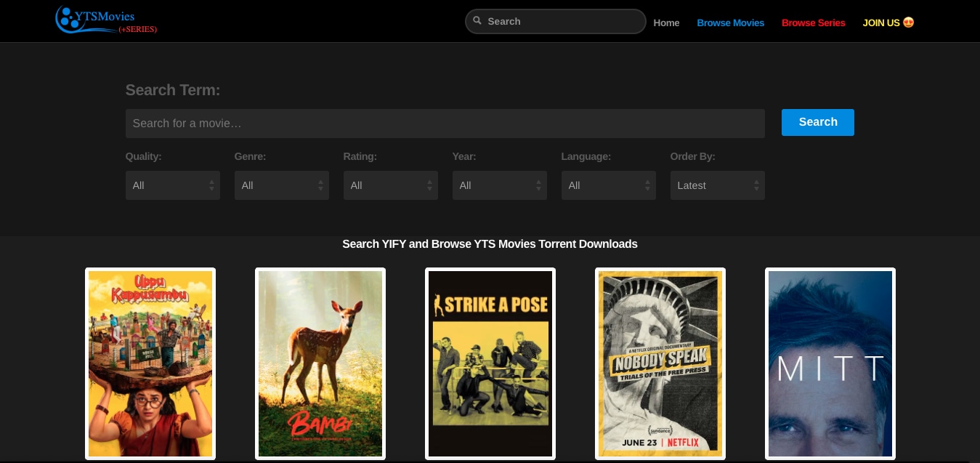This screenshot has height=463, width=980.
Task: Open Browse Series in the header
Action: click(814, 23)
